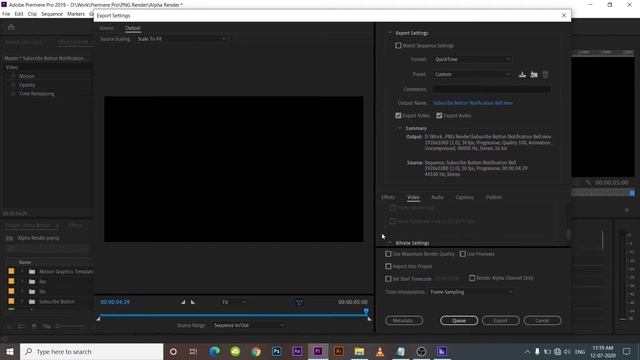Open Photoshop from the taskbar

tap(276, 351)
